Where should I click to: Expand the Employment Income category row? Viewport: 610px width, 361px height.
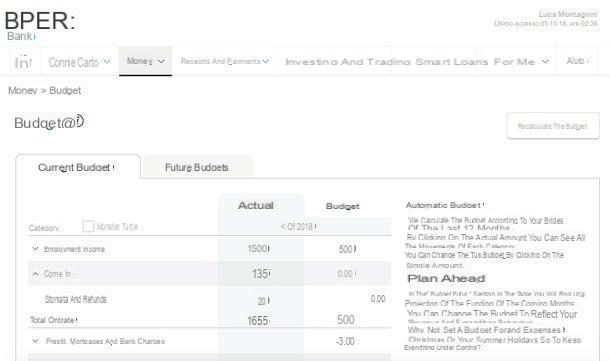coord(35,249)
